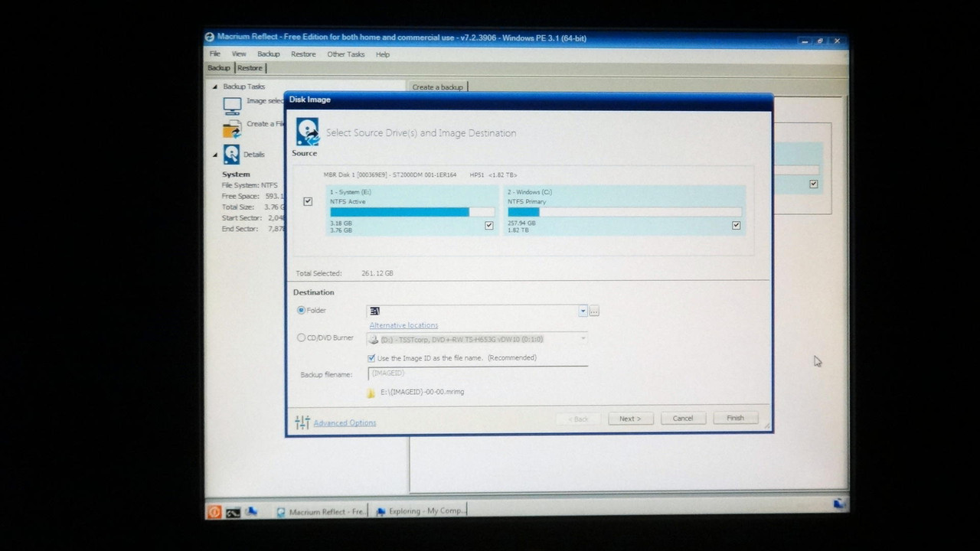
Task: Click the destination folder path input field
Action: coord(472,311)
